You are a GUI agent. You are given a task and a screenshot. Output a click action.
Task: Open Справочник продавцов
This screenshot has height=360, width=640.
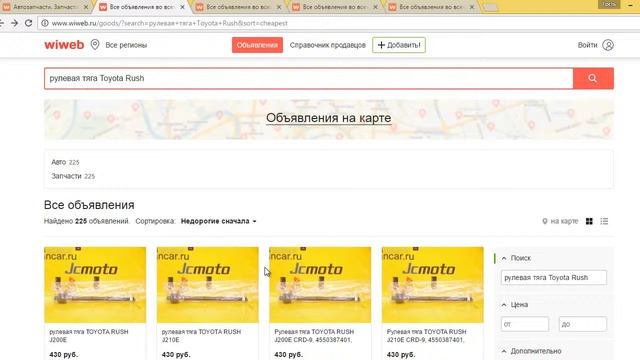click(x=328, y=45)
